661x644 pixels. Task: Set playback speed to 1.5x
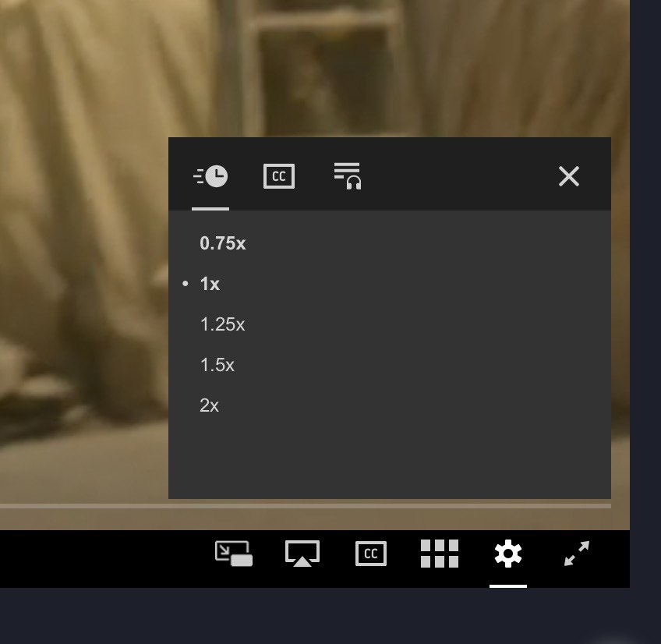[x=217, y=365]
